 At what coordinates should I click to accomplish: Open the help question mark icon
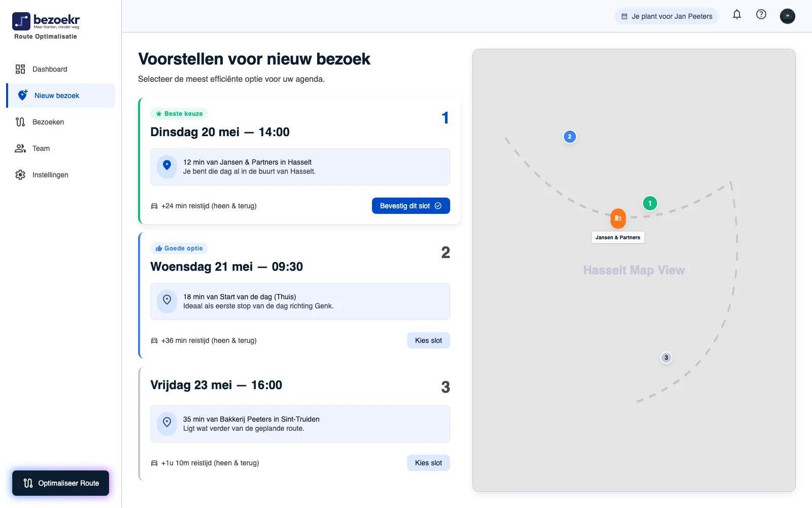click(x=761, y=14)
